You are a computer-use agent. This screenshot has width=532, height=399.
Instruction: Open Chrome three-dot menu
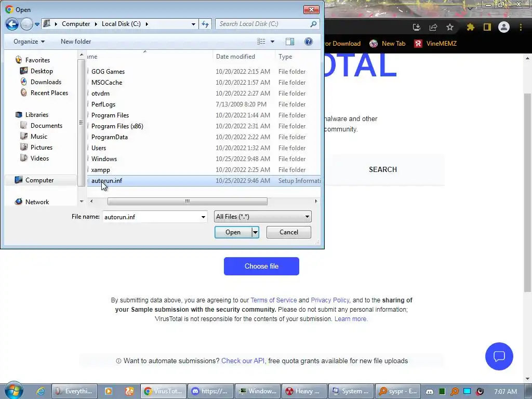(521, 27)
